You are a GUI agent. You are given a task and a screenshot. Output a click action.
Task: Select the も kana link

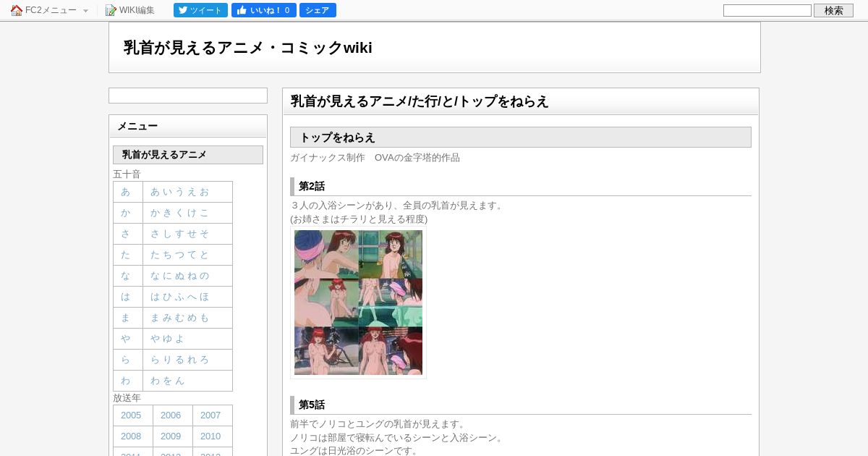click(x=204, y=318)
